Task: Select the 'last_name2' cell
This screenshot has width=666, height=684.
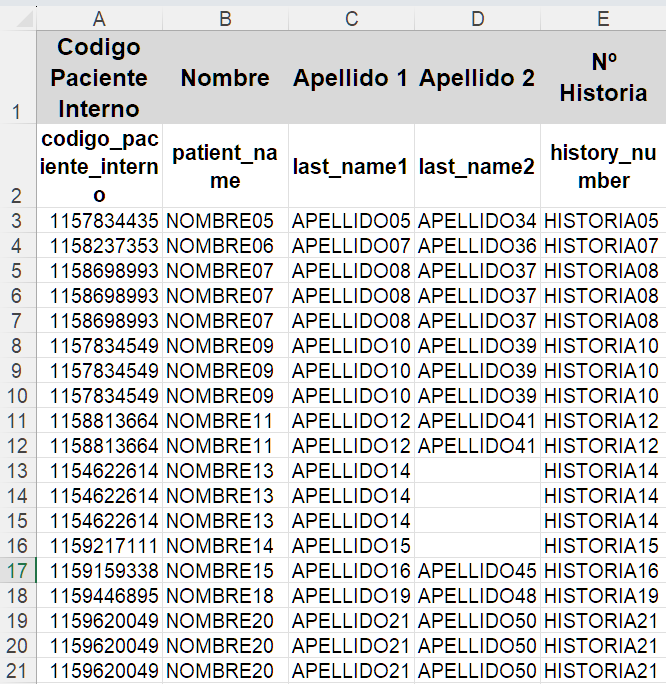Action: [x=477, y=167]
